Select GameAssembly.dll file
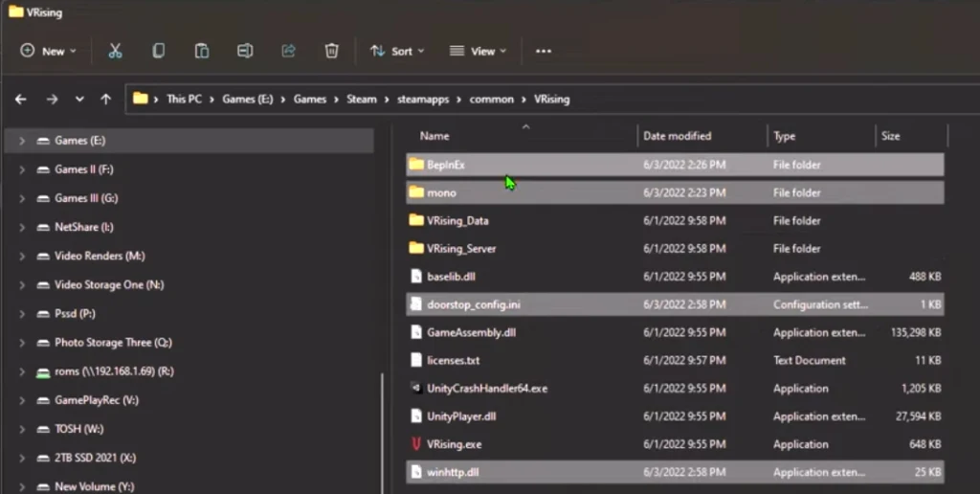980x494 pixels. point(675,332)
